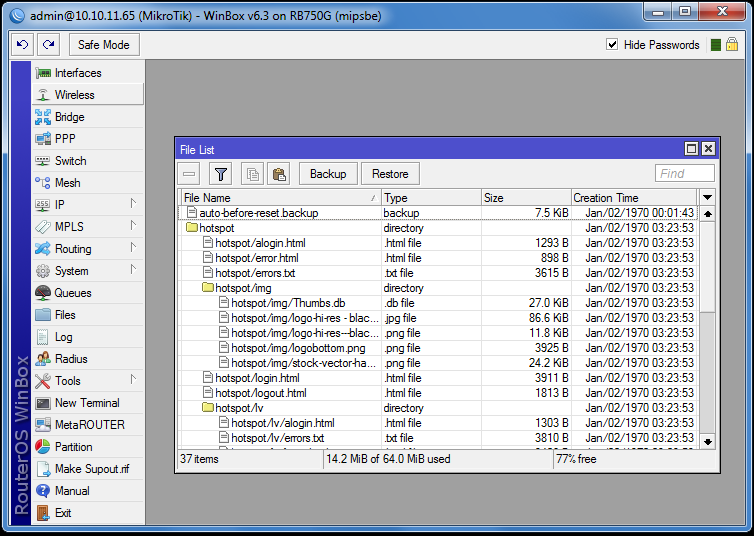The width and height of the screenshot is (754, 536).
Task: Click the MPLS menu icon
Action: [43, 227]
